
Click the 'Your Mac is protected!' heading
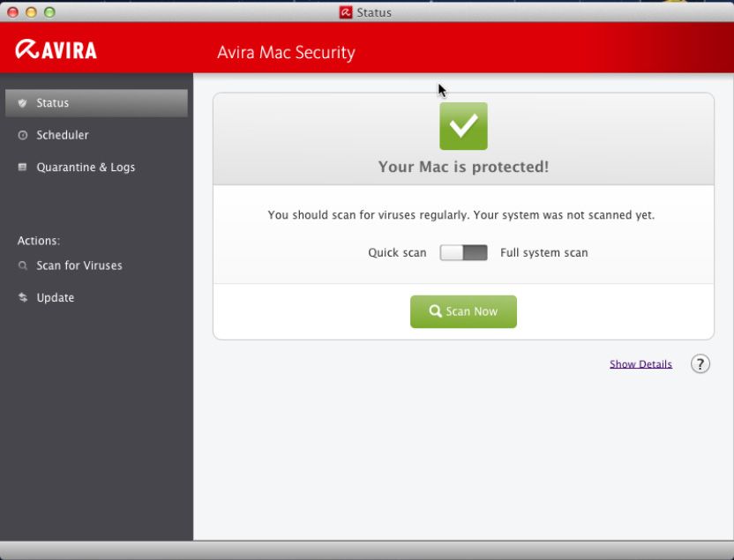[x=463, y=167]
